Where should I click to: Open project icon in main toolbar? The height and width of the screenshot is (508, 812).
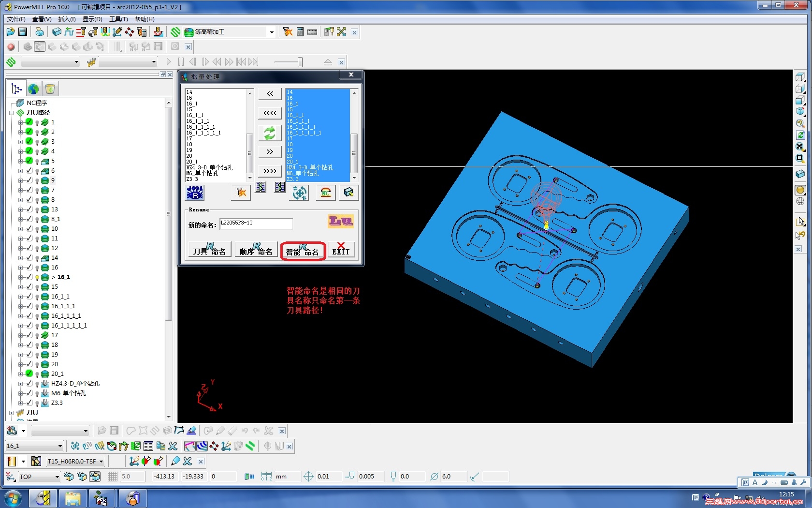11,32
